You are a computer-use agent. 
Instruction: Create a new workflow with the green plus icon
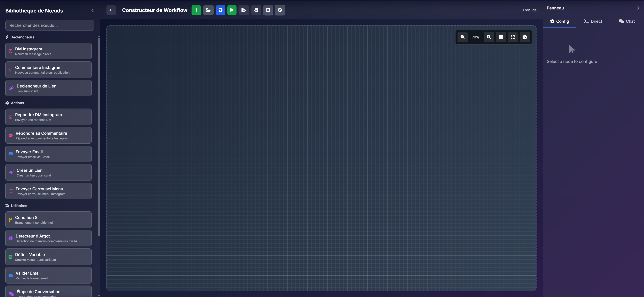tap(196, 10)
